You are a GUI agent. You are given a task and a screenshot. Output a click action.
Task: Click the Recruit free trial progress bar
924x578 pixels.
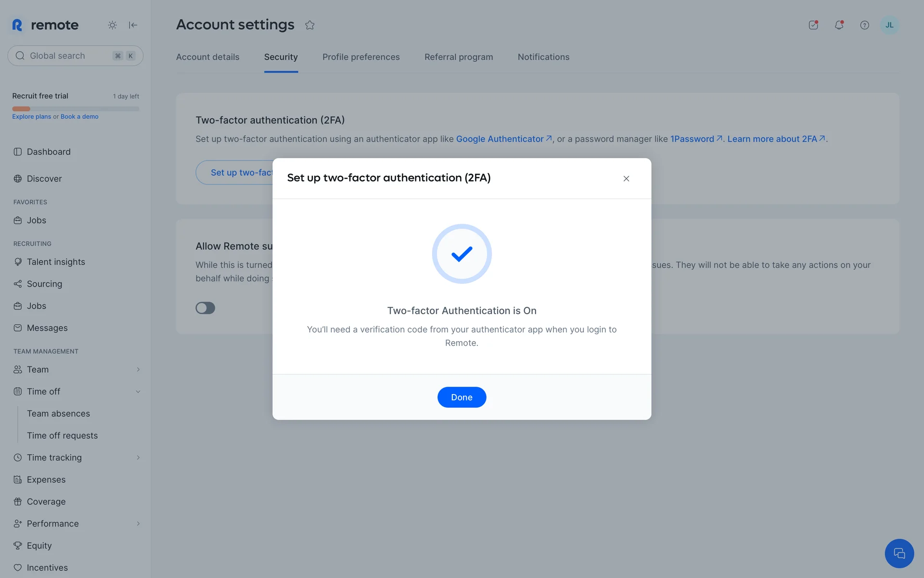76,109
